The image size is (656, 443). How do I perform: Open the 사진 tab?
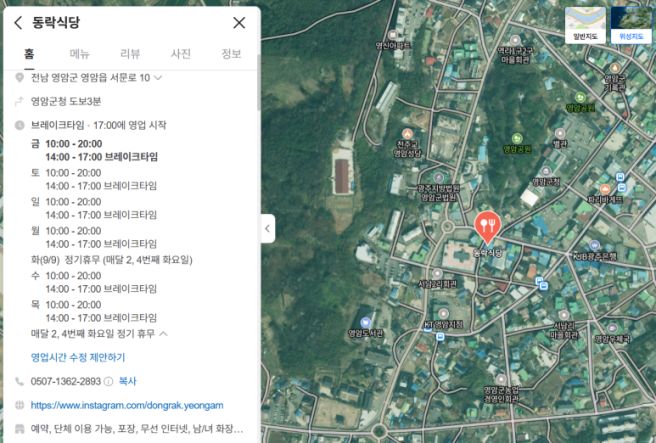181,54
